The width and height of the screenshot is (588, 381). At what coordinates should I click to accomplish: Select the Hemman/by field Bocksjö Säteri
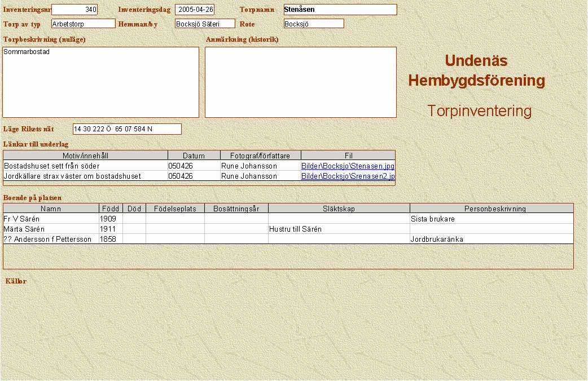(x=205, y=24)
